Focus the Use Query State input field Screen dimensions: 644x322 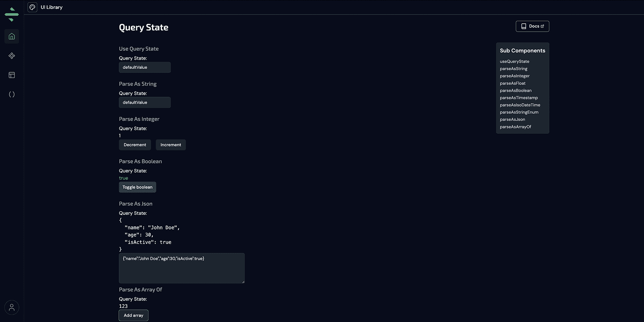[x=145, y=67]
